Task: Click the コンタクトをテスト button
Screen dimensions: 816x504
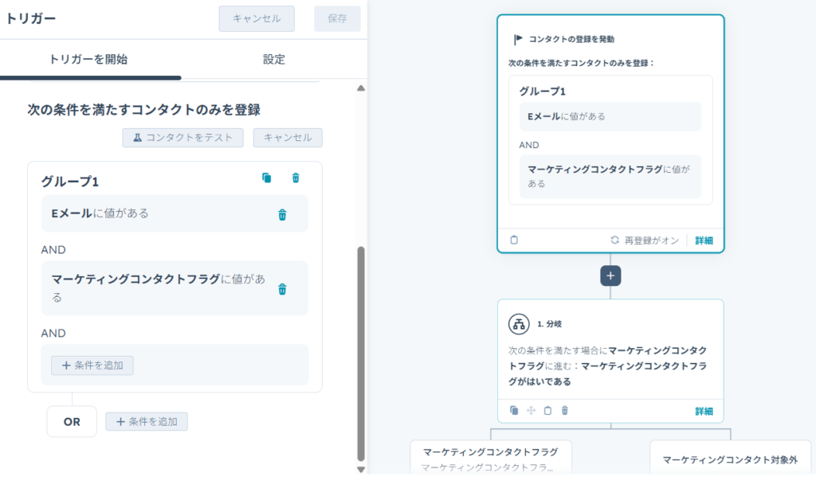Action: point(182,138)
